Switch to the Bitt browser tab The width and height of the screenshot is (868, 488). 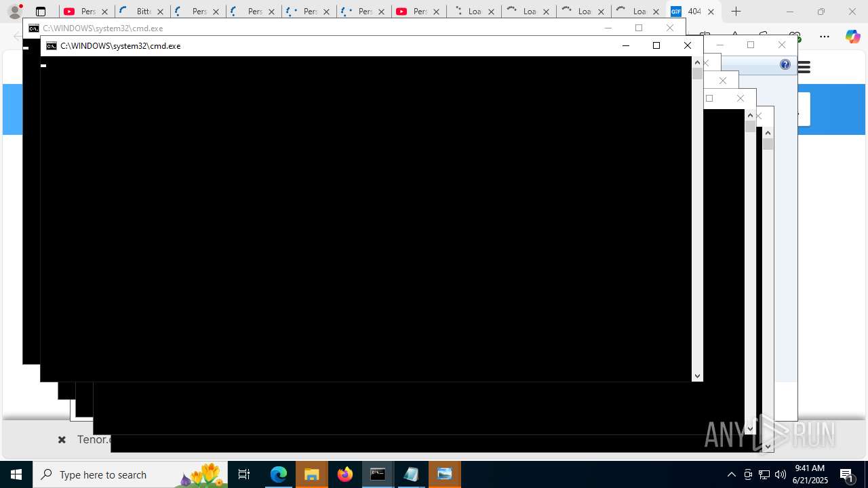point(143,12)
